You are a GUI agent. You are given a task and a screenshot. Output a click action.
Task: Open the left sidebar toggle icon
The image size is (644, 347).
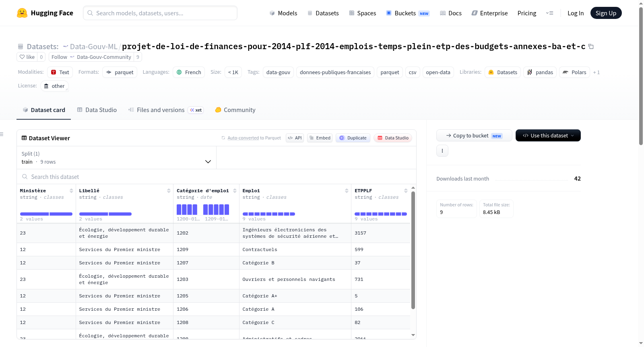pos(2,134)
